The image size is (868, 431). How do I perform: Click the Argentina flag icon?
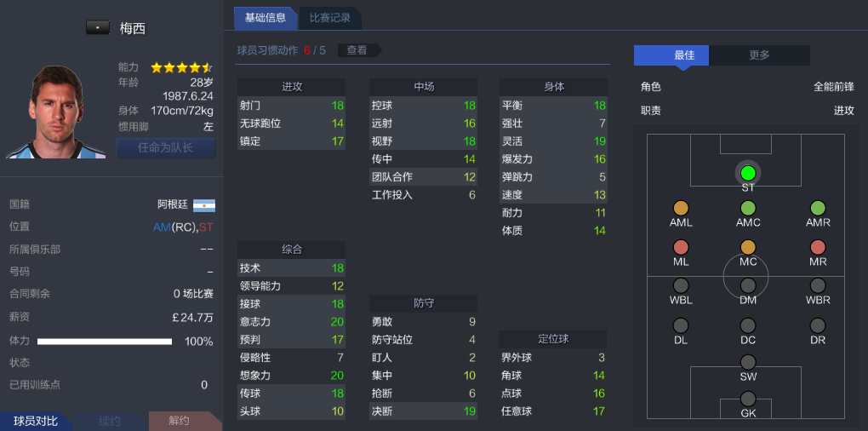tap(204, 205)
